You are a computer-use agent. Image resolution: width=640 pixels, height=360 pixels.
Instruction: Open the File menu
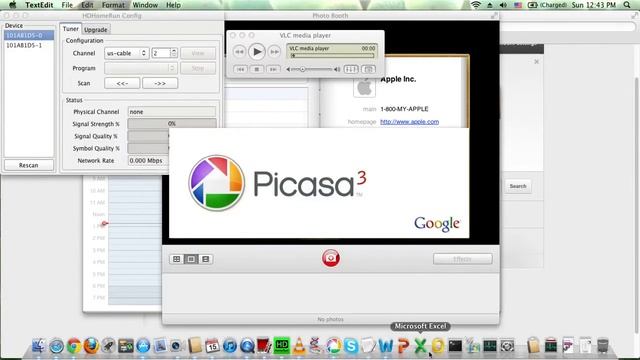67,5
